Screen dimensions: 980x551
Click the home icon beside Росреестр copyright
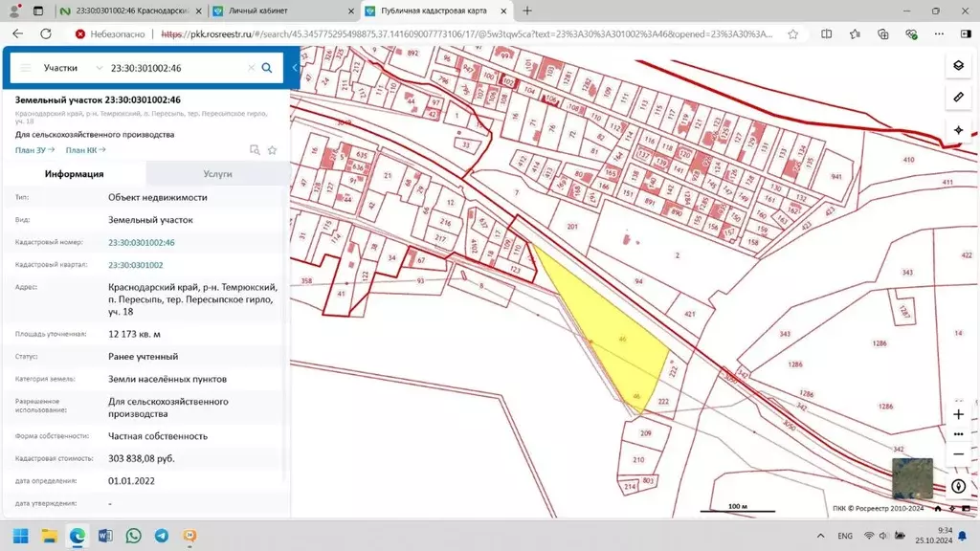[937, 508]
